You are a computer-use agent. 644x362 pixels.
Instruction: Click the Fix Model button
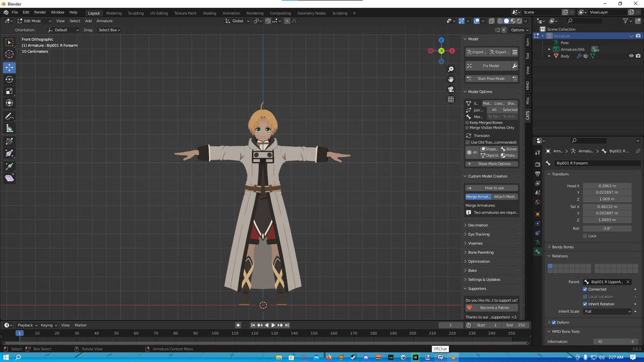click(x=491, y=66)
